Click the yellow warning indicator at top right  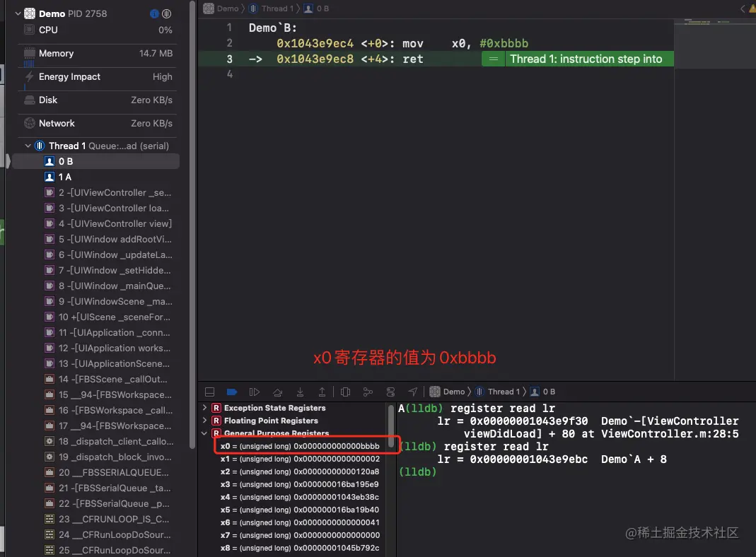(752, 8)
